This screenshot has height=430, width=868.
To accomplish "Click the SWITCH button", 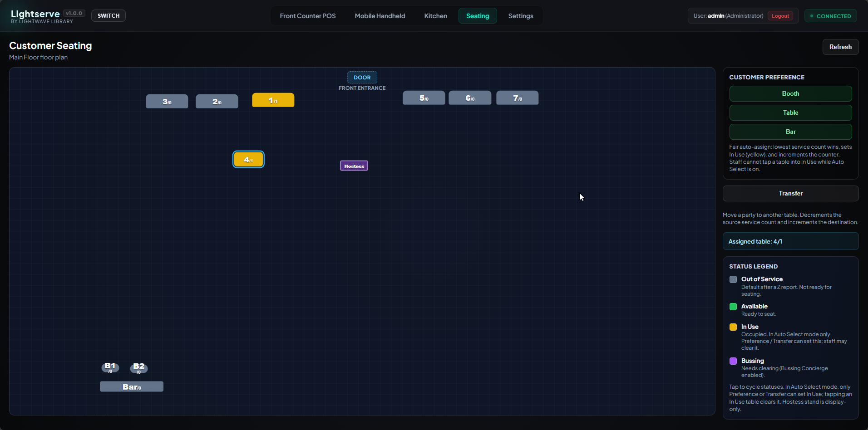I will (x=108, y=16).
